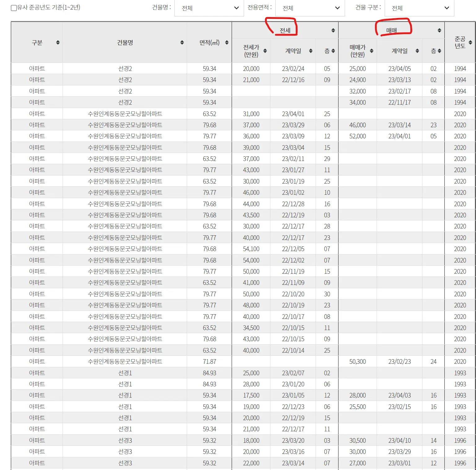The image size is (476, 470).
Task: Select 전세 계약일 23/03/04 cell
Action: point(293,147)
